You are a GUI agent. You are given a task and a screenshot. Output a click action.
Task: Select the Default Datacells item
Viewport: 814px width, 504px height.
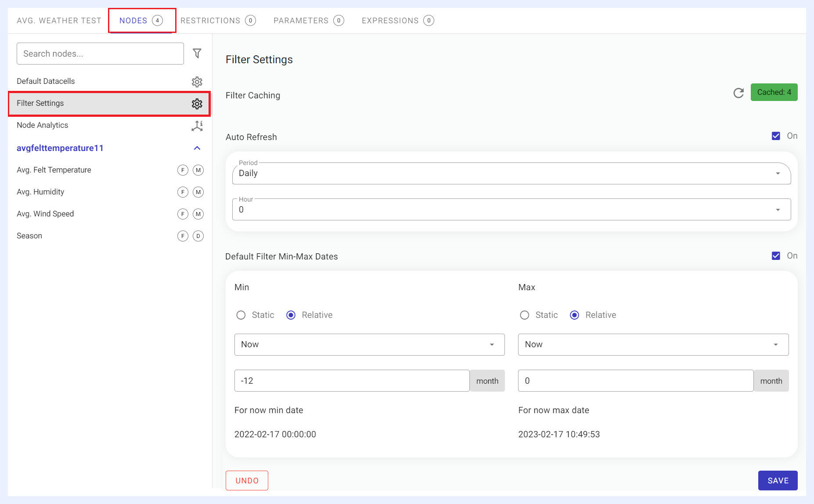[109, 81]
